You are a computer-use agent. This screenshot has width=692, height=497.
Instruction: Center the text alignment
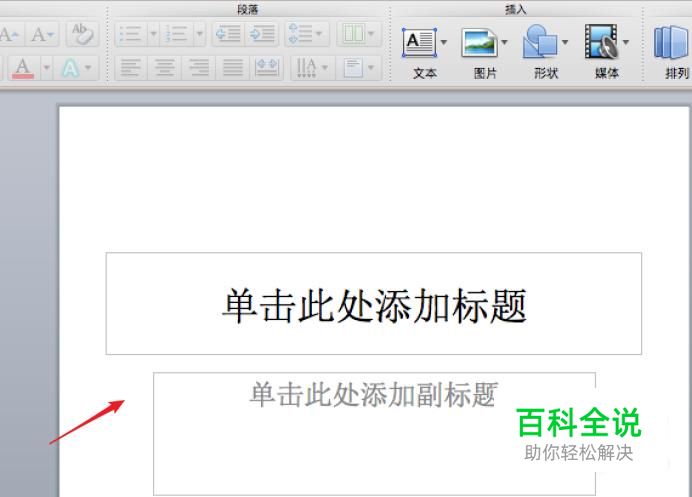[165, 68]
